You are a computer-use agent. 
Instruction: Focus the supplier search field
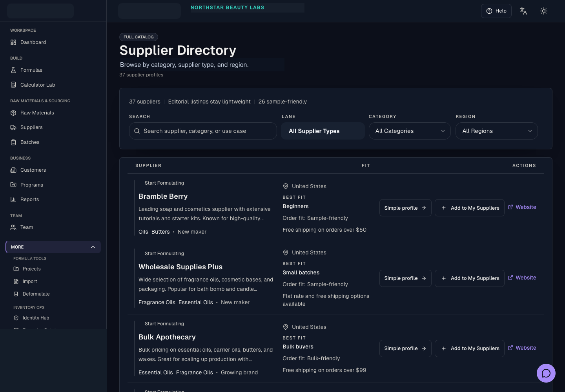[x=203, y=131]
